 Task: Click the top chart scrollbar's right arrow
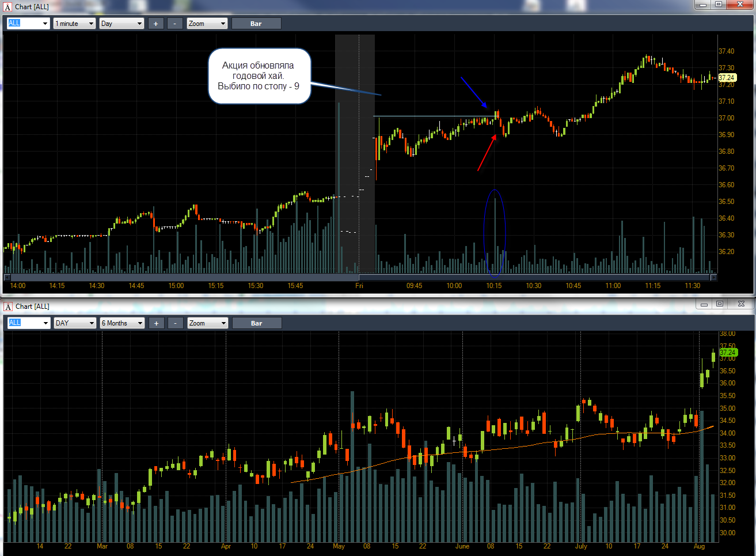point(713,277)
